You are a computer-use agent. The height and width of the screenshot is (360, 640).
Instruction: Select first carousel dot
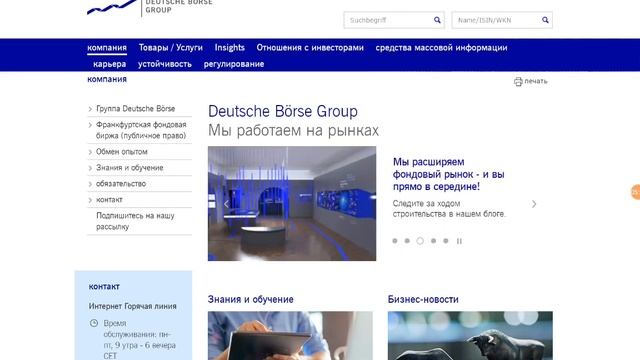[395, 241]
